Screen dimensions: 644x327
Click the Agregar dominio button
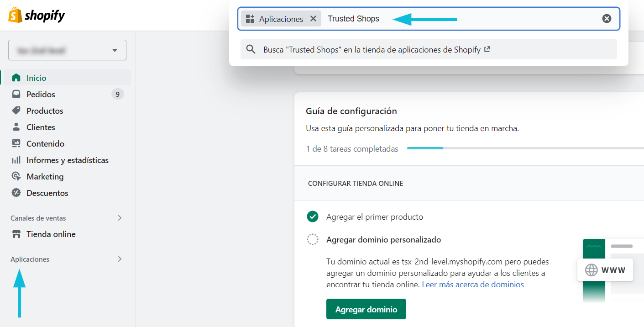click(x=366, y=309)
